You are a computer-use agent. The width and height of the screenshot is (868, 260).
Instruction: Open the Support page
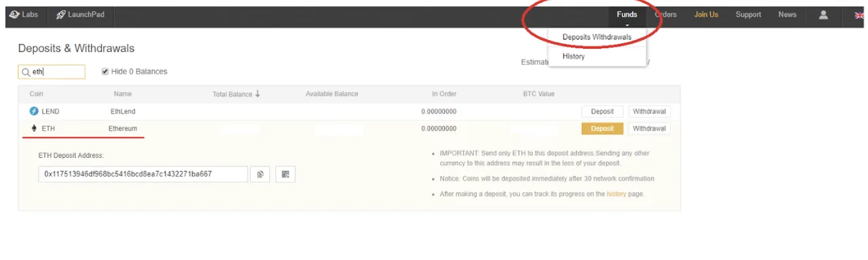(749, 14)
